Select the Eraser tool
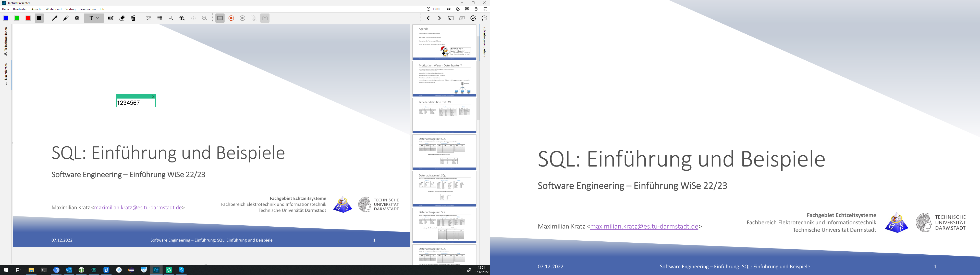The image size is (980, 275). point(122,18)
